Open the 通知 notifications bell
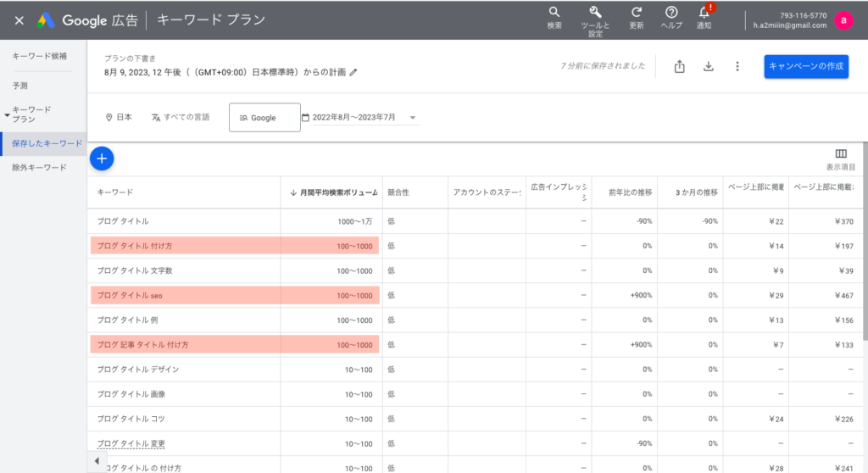The height and width of the screenshot is (473, 868). pos(704,18)
